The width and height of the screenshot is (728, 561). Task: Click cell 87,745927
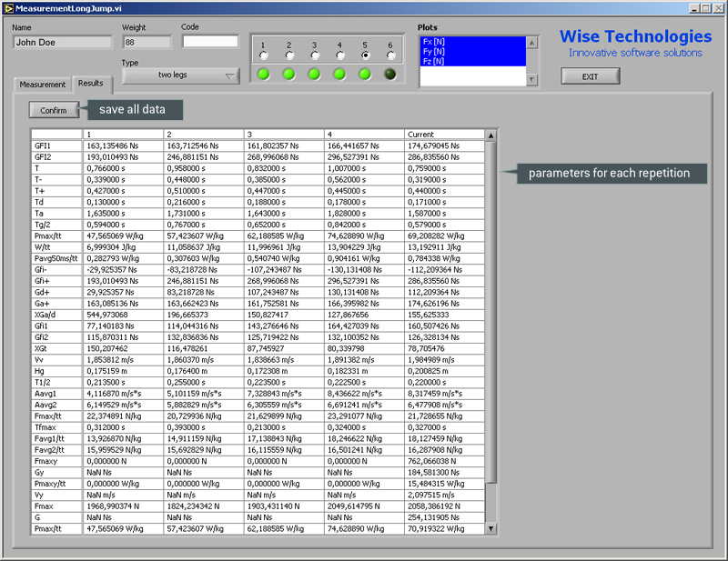click(284, 348)
